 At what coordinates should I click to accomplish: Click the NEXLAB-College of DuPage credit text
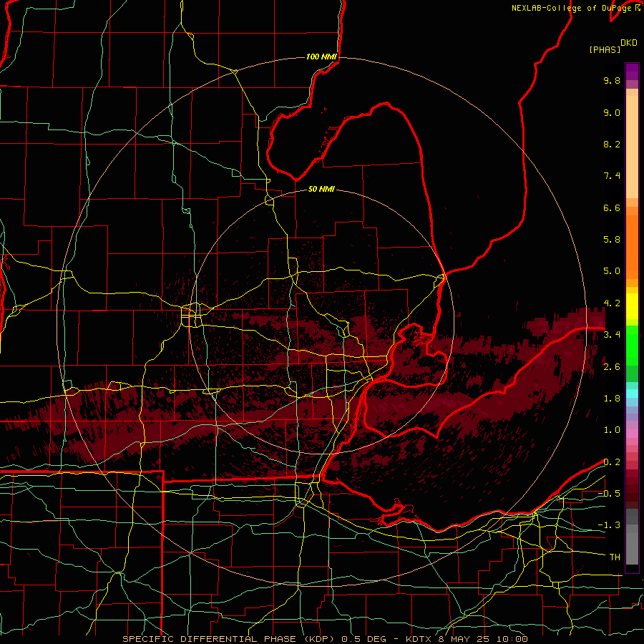tap(573, 8)
